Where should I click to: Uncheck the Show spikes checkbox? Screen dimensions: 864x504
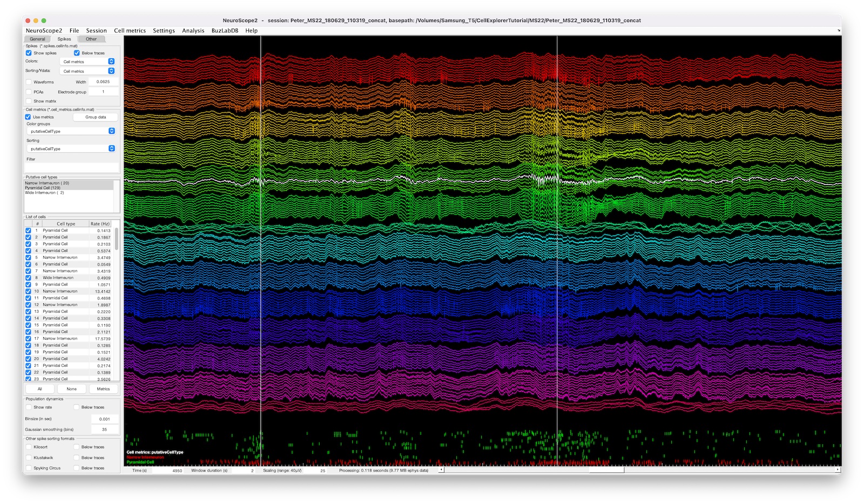click(x=29, y=53)
